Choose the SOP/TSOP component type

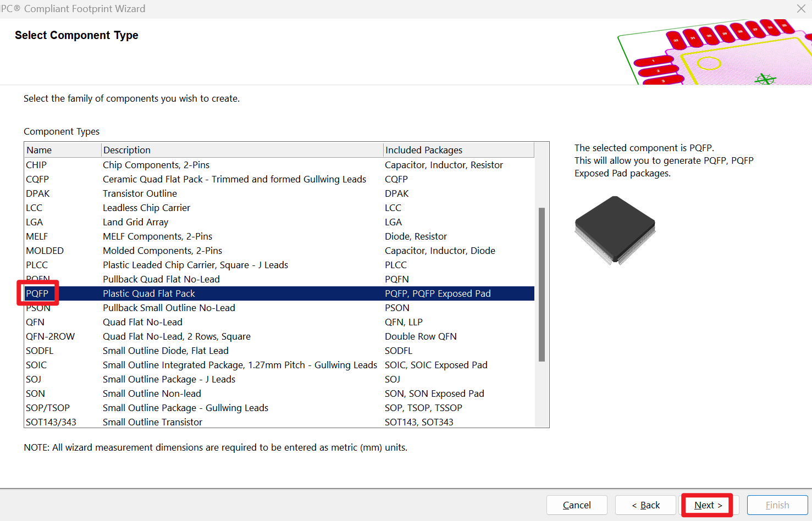(x=279, y=408)
